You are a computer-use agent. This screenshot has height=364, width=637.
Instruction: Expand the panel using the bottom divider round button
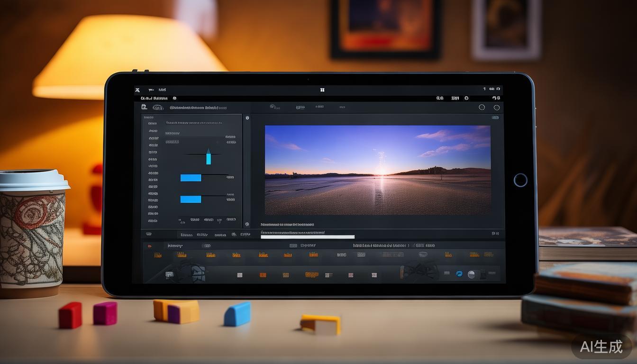pos(247,224)
